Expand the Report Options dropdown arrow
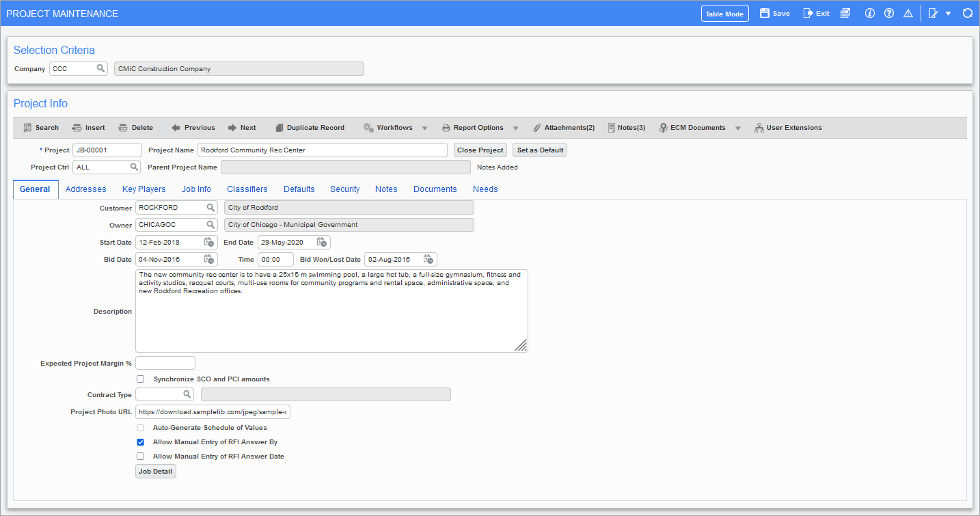Screen dimensions: 980x516 coord(515,128)
